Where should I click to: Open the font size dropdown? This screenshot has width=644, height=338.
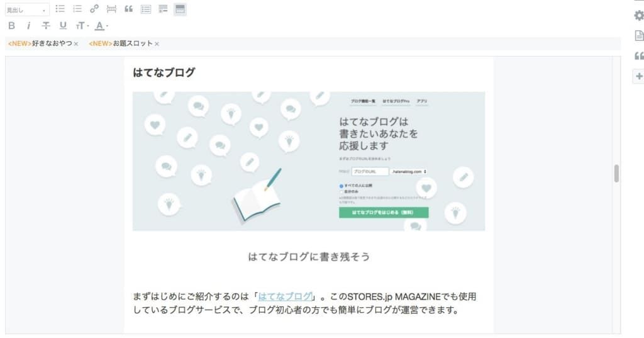pyautogui.click(x=82, y=26)
